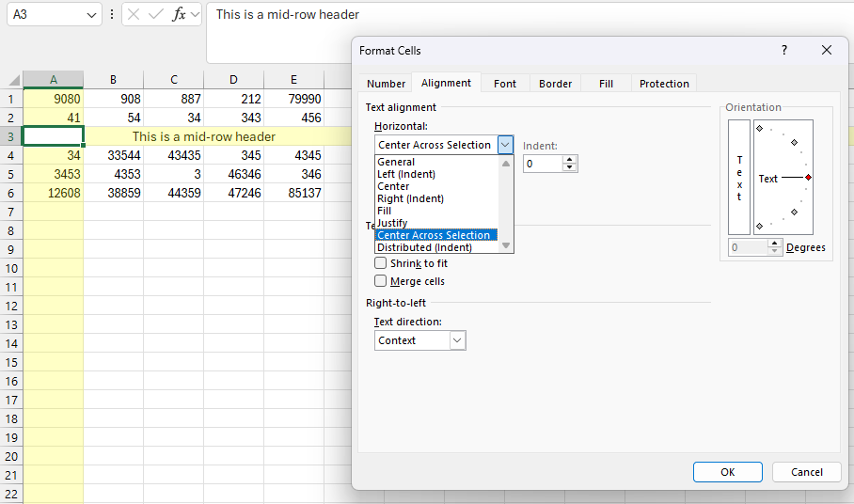Choose Left (Indent) alignment option
Screen dimensions: 854x504
pos(436,174)
